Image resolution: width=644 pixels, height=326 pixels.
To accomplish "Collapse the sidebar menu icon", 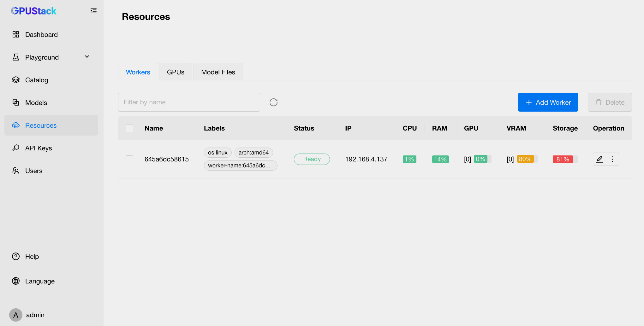I will [93, 11].
